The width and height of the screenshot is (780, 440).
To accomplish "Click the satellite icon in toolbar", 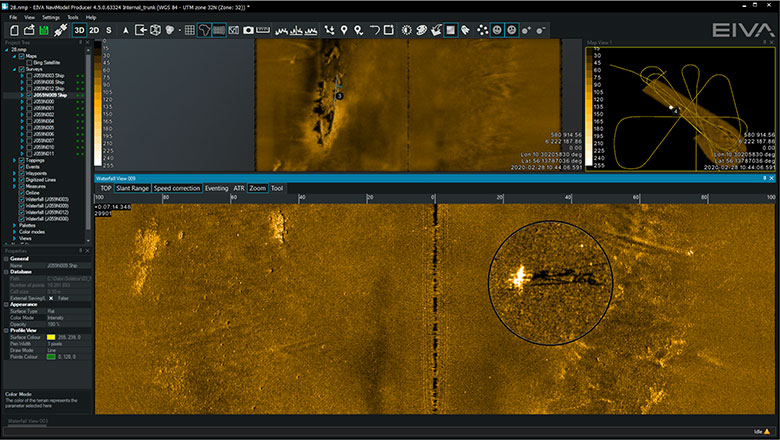I will [59, 30].
